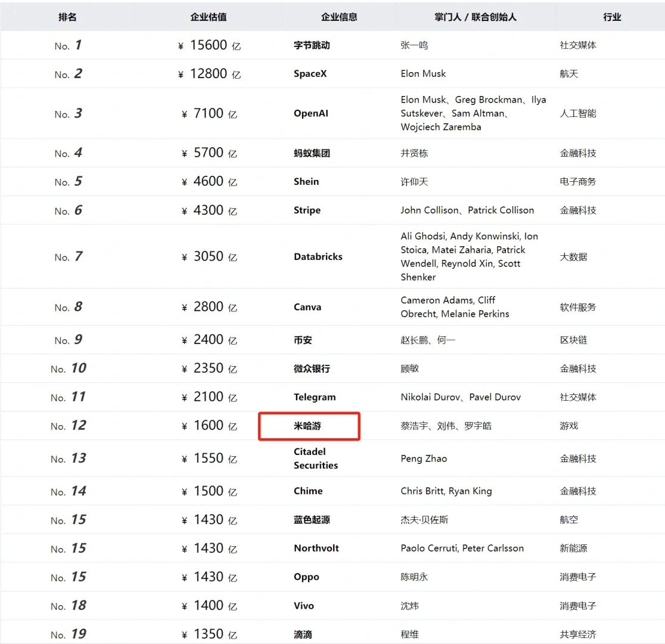665x644 pixels.
Task: Click the 游戏 industry label
Action: coord(568,426)
